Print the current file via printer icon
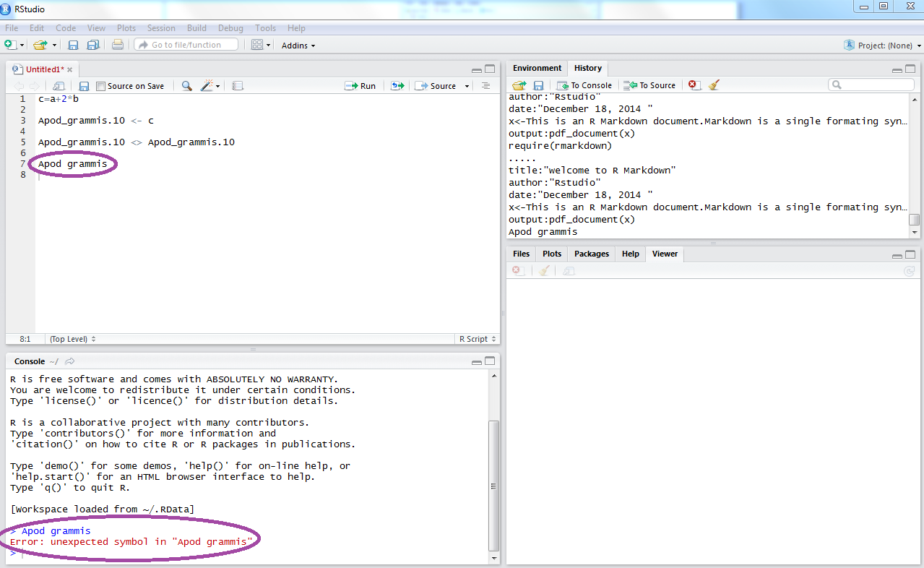Viewport: 924px width, 568px height. click(118, 45)
